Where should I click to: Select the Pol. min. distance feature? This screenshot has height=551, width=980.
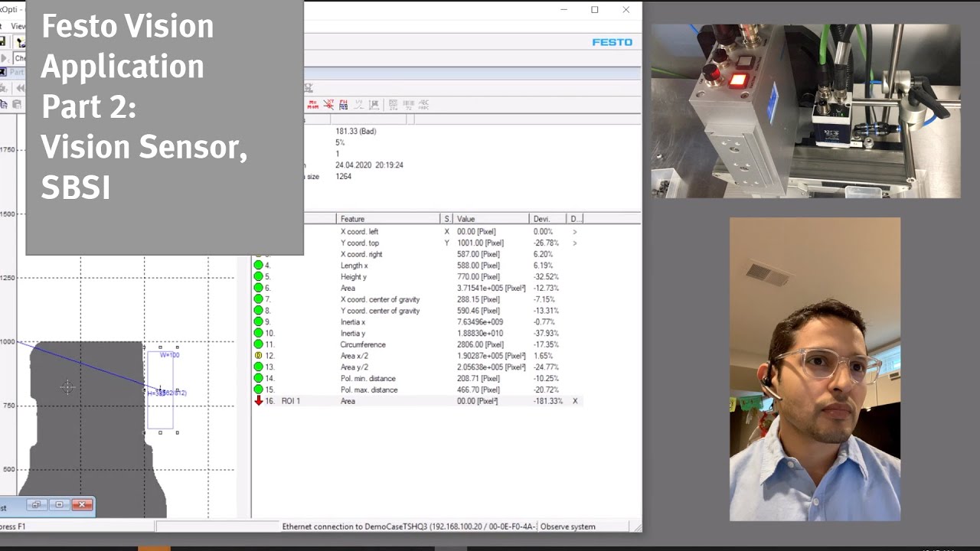(x=368, y=378)
